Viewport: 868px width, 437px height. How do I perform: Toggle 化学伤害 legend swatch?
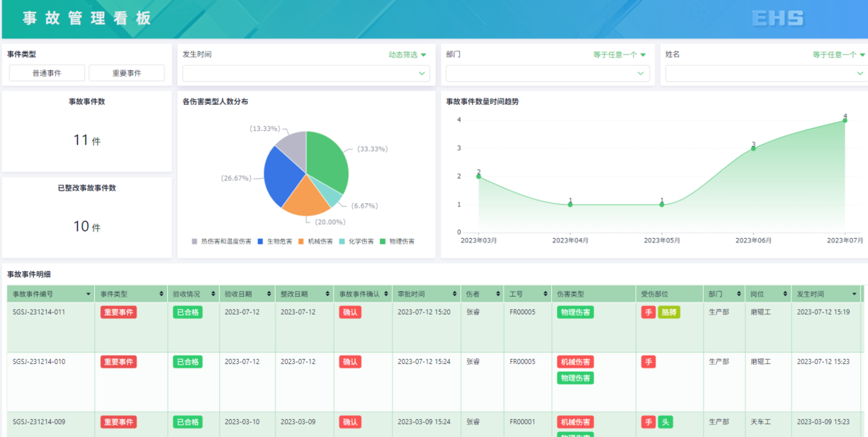point(341,242)
